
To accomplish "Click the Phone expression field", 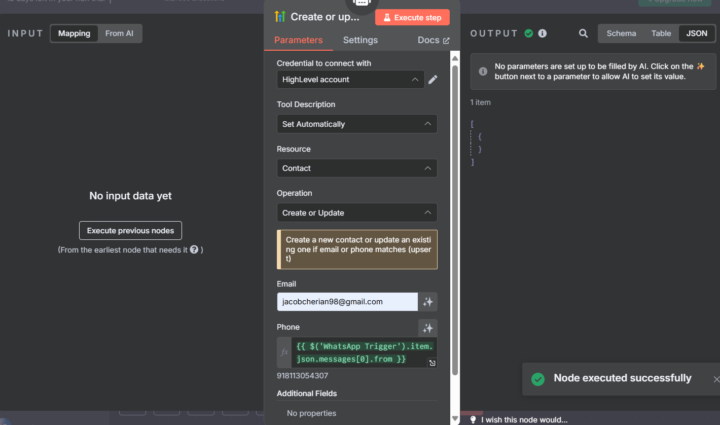I will pyautogui.click(x=364, y=352).
